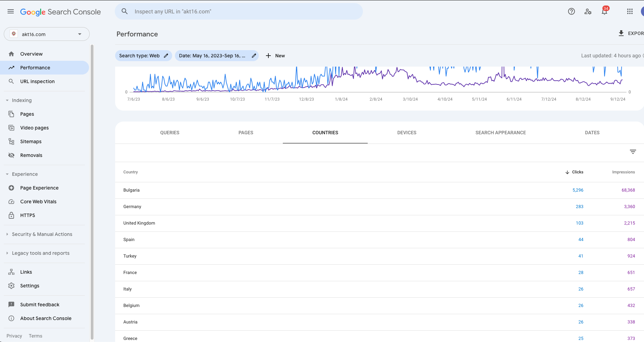Click Bulgaria's 5,296 clicks value

click(578, 190)
